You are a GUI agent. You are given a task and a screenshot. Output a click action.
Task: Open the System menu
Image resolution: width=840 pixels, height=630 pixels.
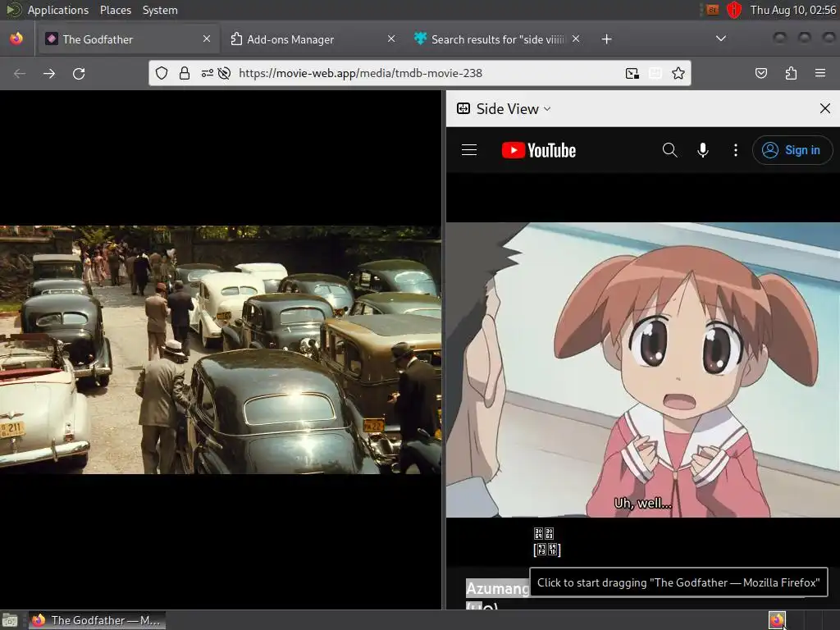point(160,10)
